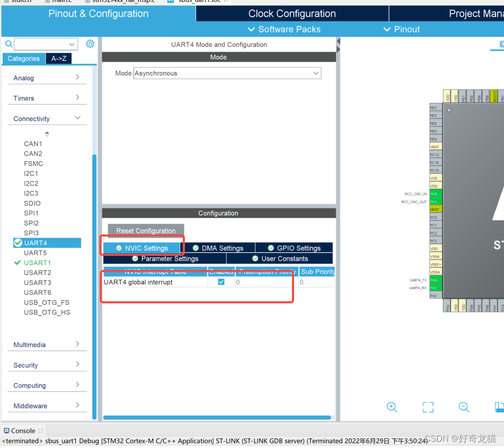Screen dimensions: 504x448
Task: Open the NVIC Settings tab
Action: (142, 248)
